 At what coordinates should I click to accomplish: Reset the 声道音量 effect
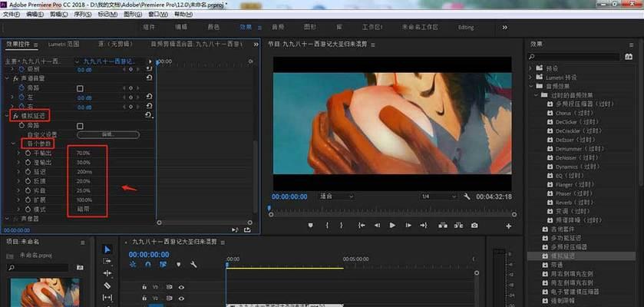149,78
